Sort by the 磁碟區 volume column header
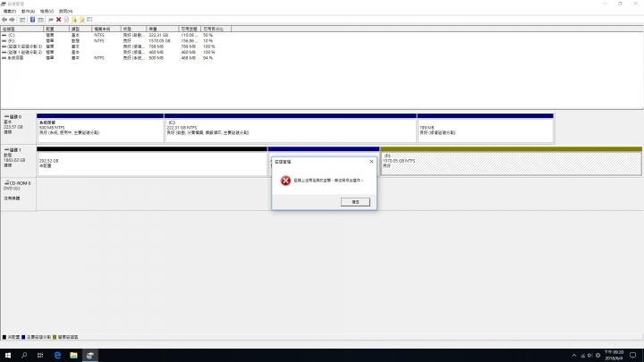 point(22,29)
